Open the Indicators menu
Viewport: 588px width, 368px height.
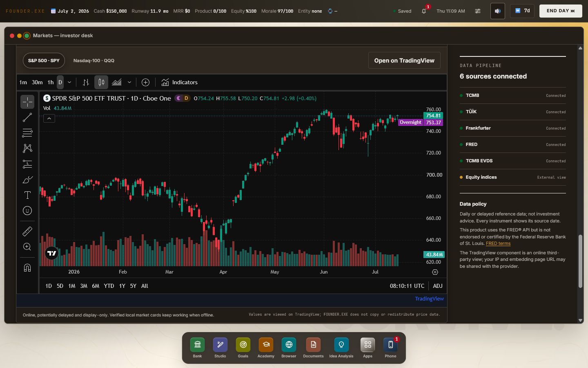pyautogui.click(x=179, y=82)
